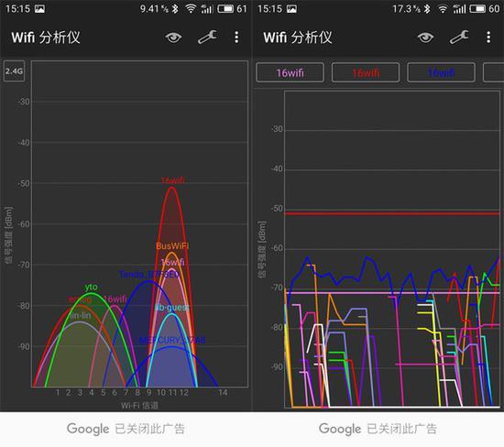Tap cellular signal icon in right status bar

point(459,8)
